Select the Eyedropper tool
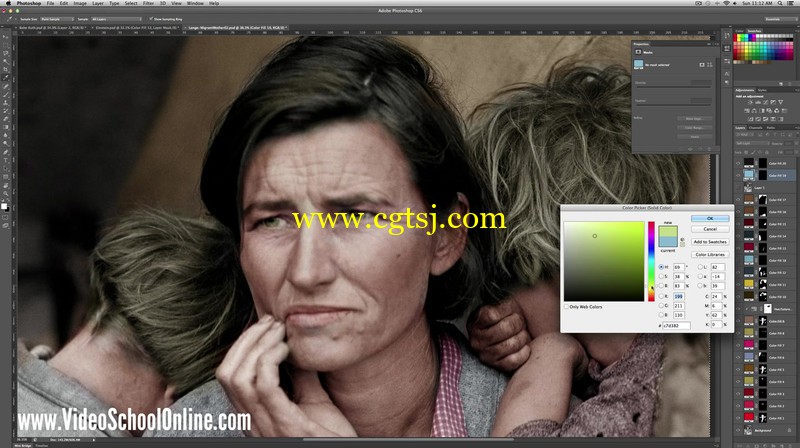Viewport: 800px width, 448px height. point(6,77)
